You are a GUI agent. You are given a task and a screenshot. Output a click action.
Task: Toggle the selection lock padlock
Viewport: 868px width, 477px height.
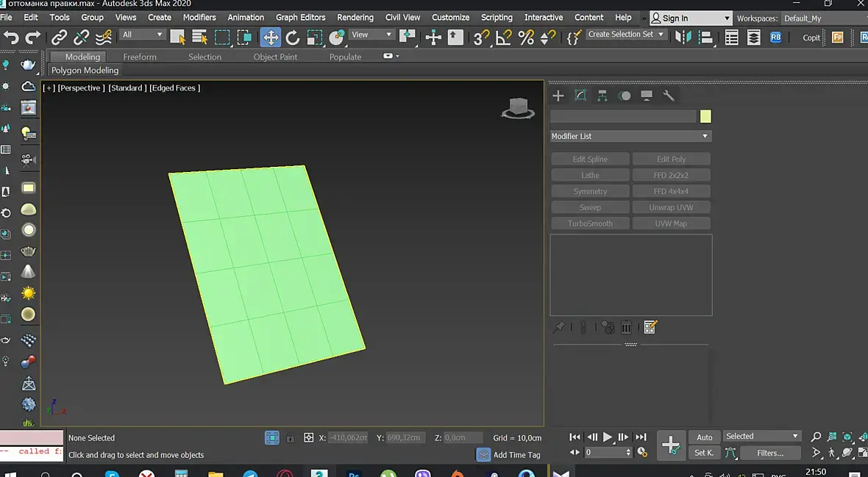click(x=291, y=438)
